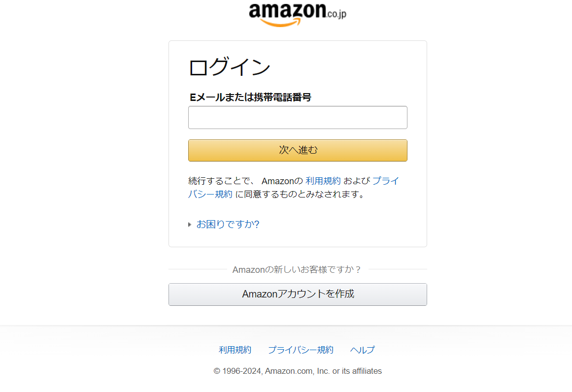
Task: Click the word および between the two links
Action: point(356,181)
